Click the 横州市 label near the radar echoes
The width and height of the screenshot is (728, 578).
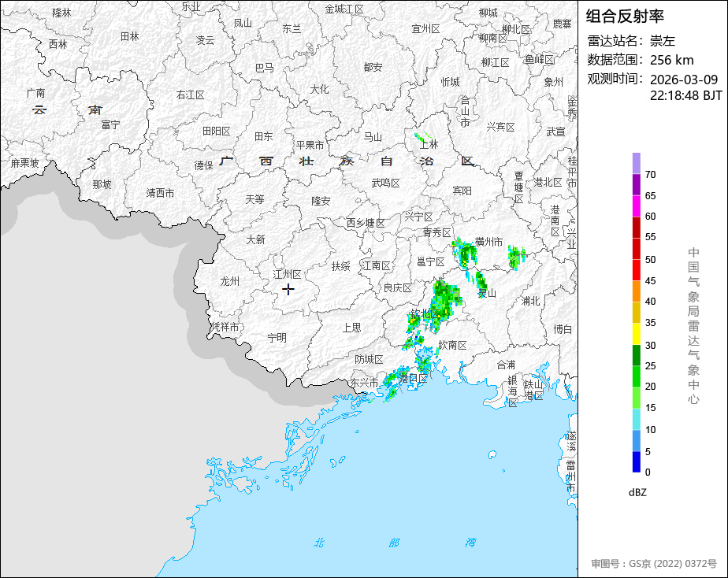pos(489,242)
